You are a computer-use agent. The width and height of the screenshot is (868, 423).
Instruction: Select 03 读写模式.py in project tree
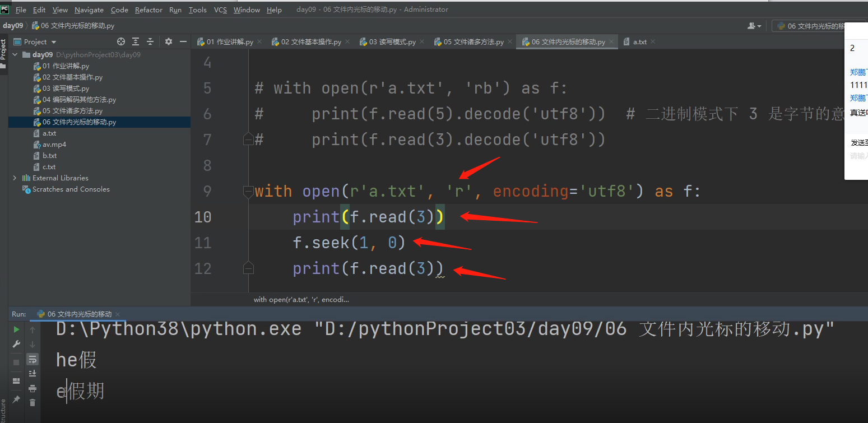click(x=99, y=89)
